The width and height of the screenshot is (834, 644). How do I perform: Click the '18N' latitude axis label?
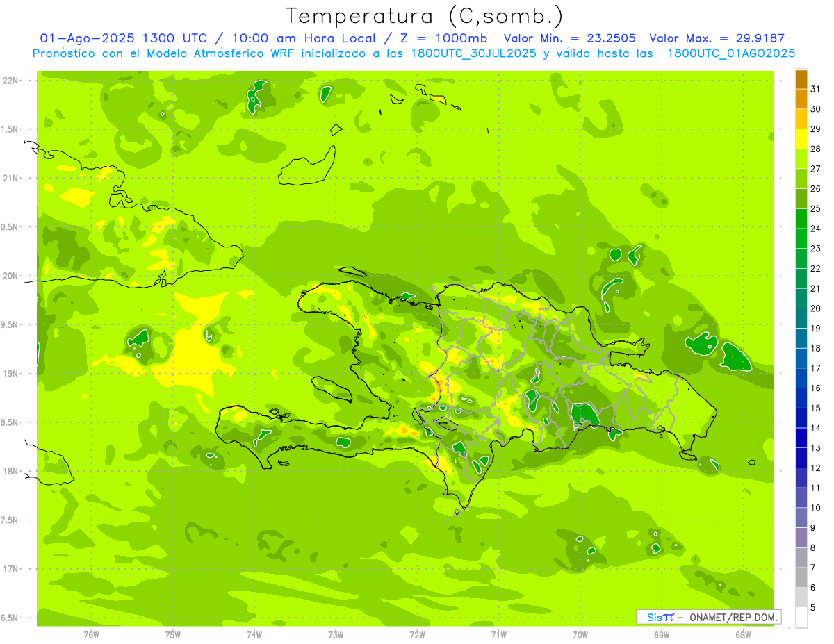click(x=10, y=472)
